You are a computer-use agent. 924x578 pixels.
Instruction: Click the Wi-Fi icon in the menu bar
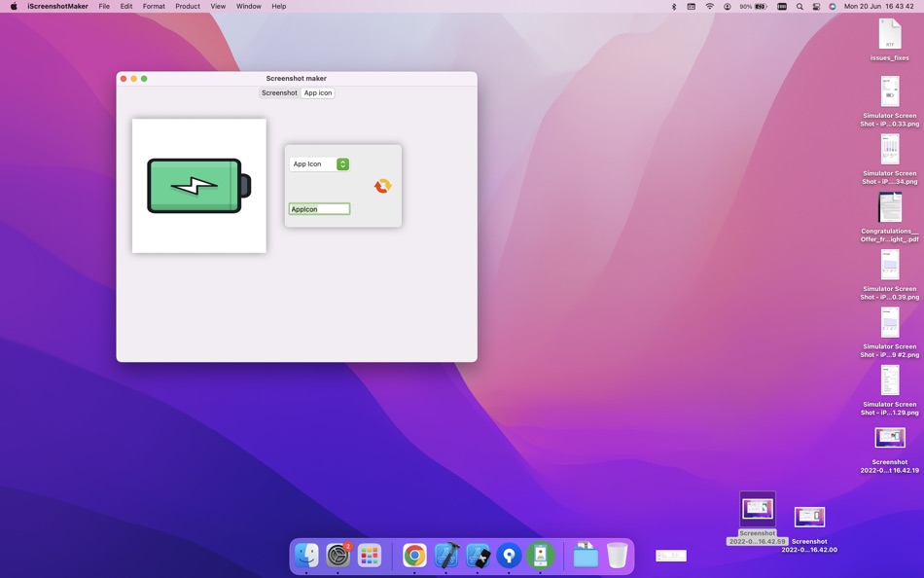(x=709, y=7)
